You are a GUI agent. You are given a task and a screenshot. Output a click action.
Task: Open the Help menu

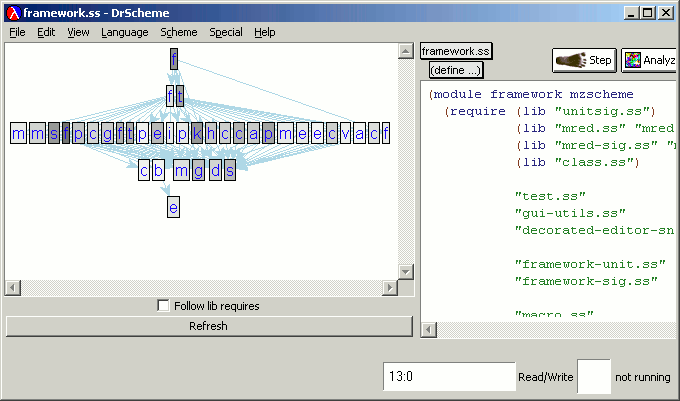coord(265,33)
